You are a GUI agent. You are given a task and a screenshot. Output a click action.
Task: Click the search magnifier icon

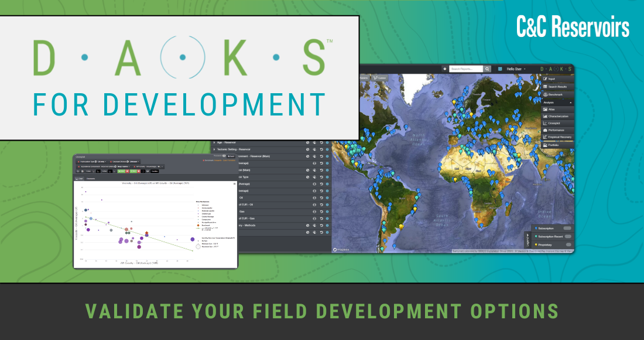tap(487, 69)
